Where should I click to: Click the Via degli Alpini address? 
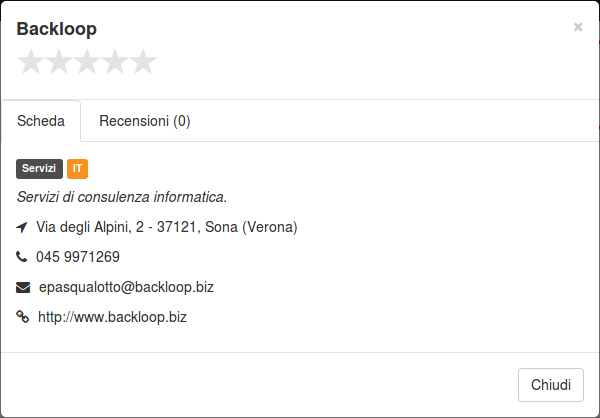pos(166,227)
